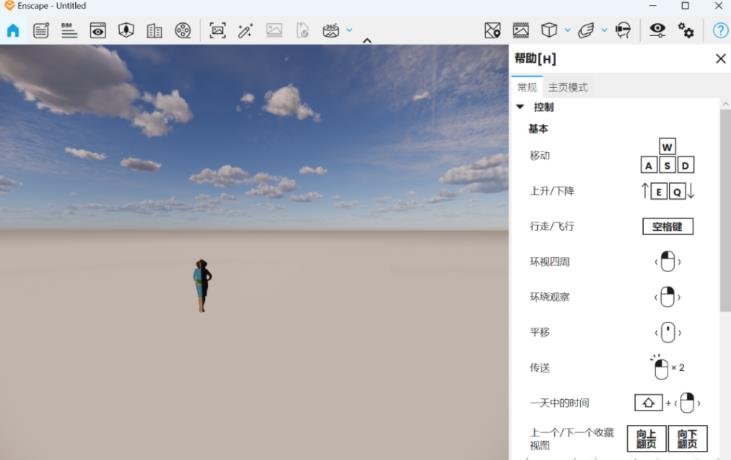The width and height of the screenshot is (731, 460).
Task: Open the BIM information icon
Action: 69,30
